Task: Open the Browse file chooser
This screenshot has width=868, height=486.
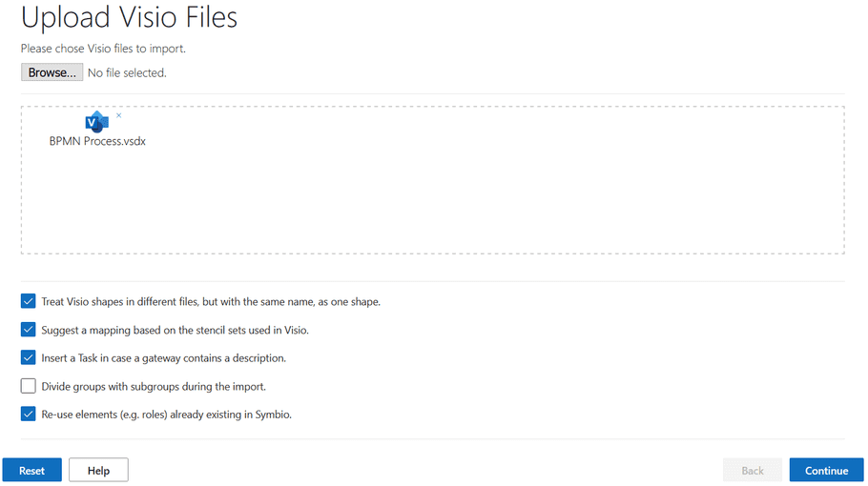Action: pos(52,72)
